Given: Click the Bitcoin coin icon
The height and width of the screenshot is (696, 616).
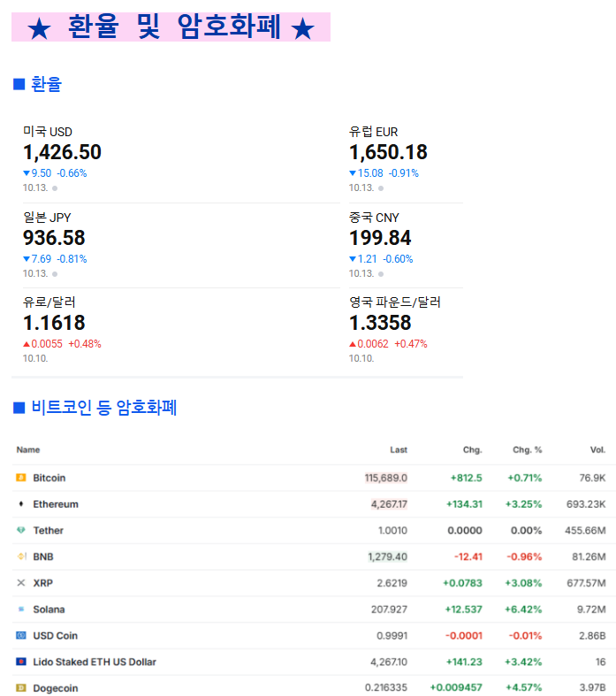Looking at the screenshot, I should tap(21, 478).
